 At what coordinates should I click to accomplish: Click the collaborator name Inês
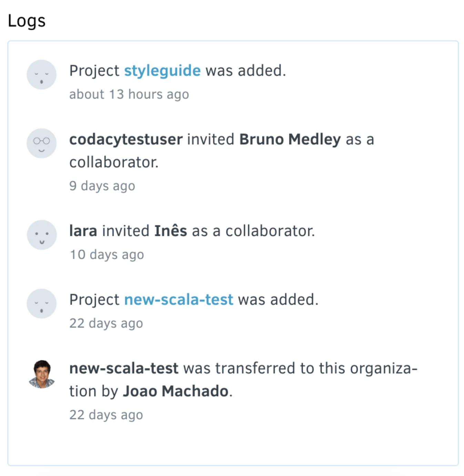171,231
